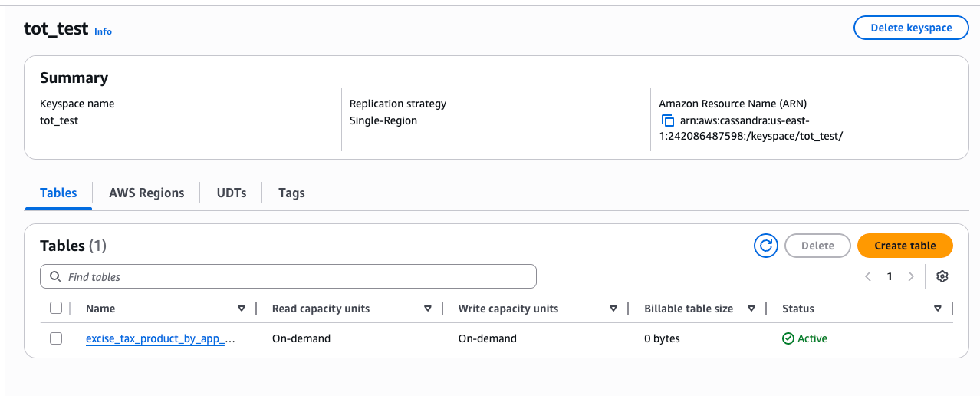Click the Find tables search field
The image size is (980, 396).
[x=299, y=276]
